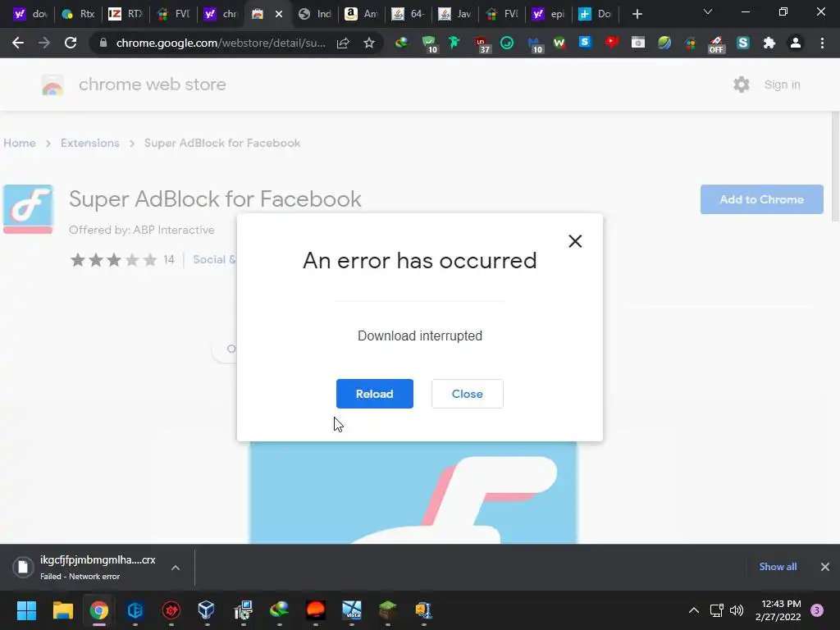Open the clock and date panel
Viewport: 840px width, 630px height.
coord(778,610)
